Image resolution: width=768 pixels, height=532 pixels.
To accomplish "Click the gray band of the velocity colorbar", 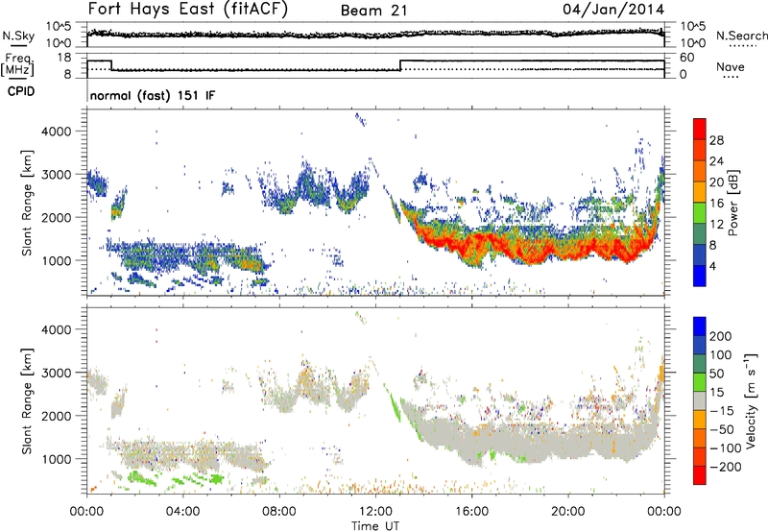I will click(x=700, y=400).
